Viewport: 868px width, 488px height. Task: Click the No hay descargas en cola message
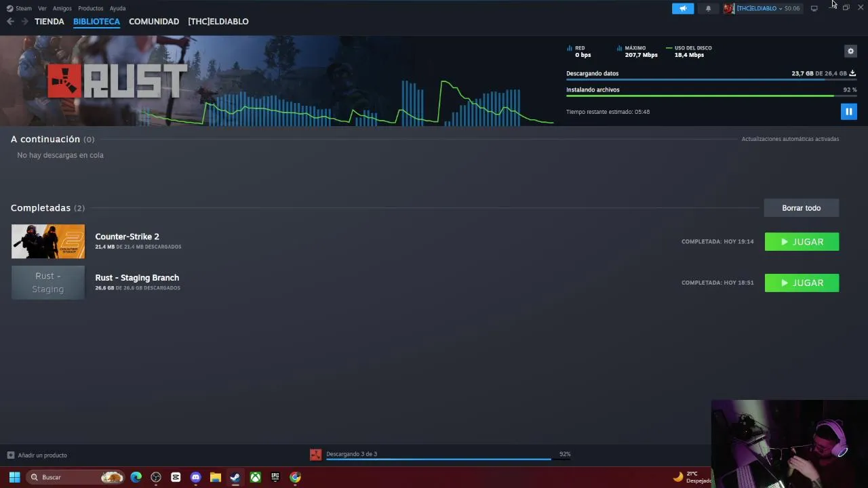[x=60, y=155]
